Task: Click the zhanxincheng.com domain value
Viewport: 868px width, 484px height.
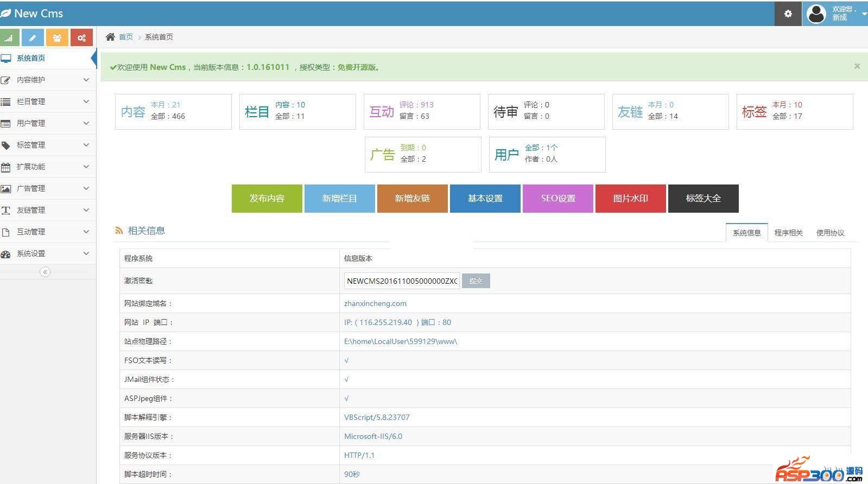Action: [x=375, y=303]
